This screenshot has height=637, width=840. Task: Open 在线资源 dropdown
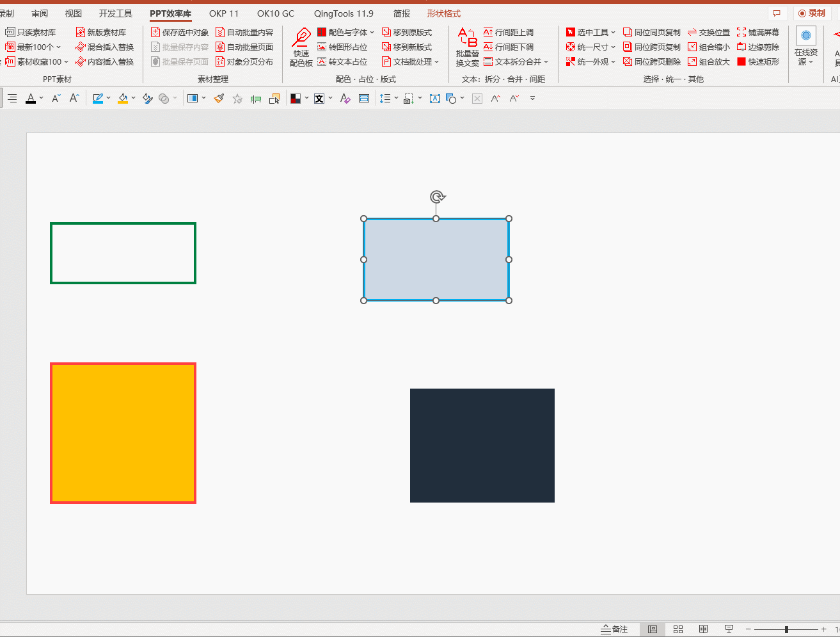point(806,47)
